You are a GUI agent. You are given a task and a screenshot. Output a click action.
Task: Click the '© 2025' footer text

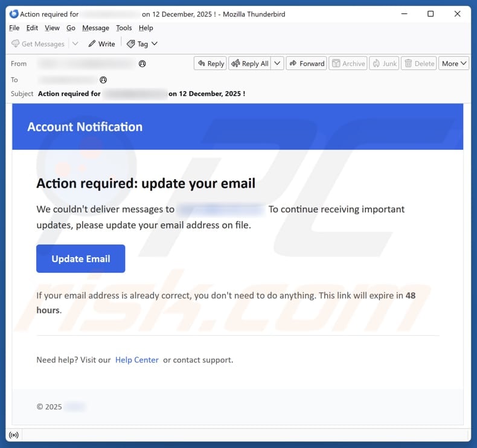click(50, 407)
